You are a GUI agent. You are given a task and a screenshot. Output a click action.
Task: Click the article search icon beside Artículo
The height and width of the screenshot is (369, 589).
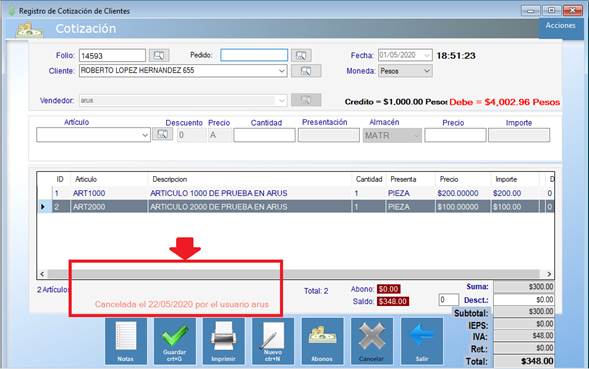(162, 134)
